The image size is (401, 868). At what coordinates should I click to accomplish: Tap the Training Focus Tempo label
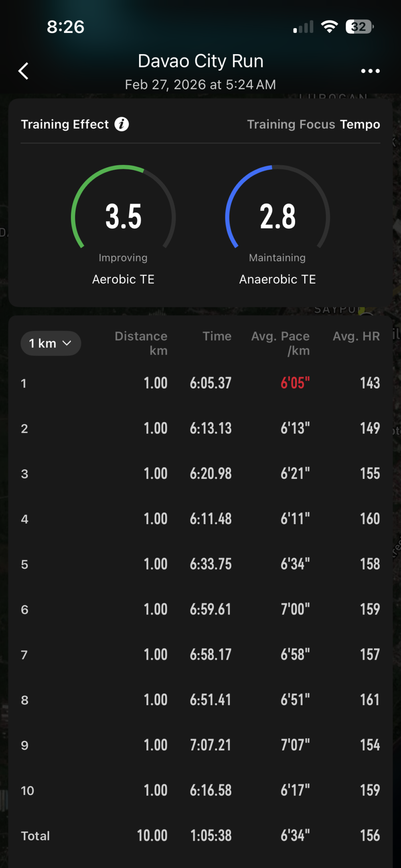pos(313,124)
